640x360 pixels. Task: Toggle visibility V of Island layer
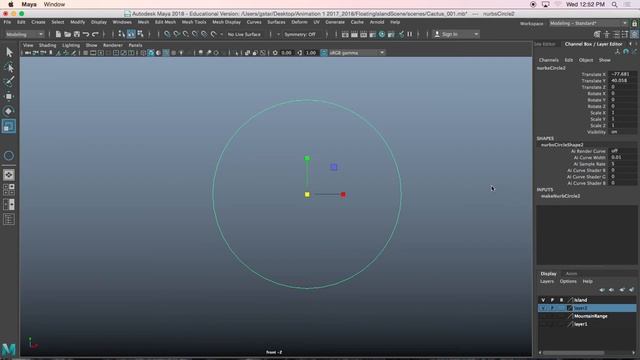(x=543, y=300)
